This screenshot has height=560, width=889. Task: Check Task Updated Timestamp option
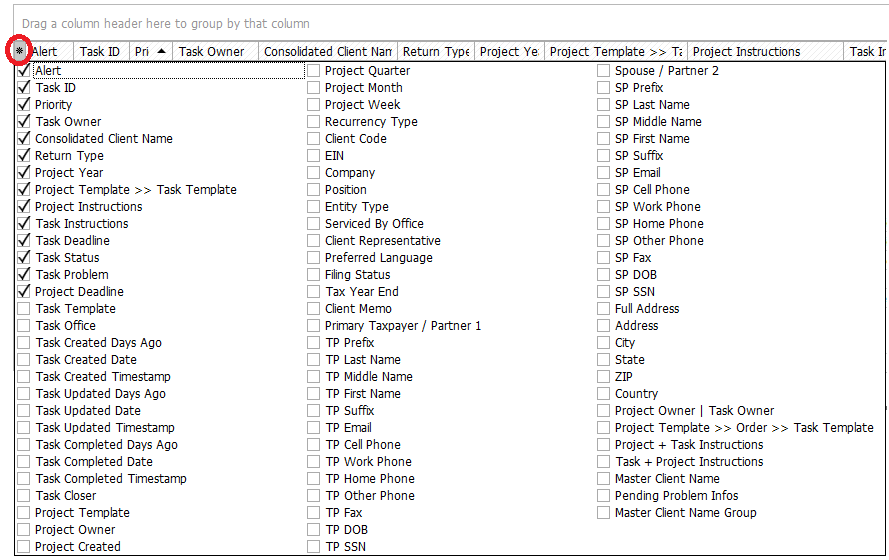[x=24, y=428]
